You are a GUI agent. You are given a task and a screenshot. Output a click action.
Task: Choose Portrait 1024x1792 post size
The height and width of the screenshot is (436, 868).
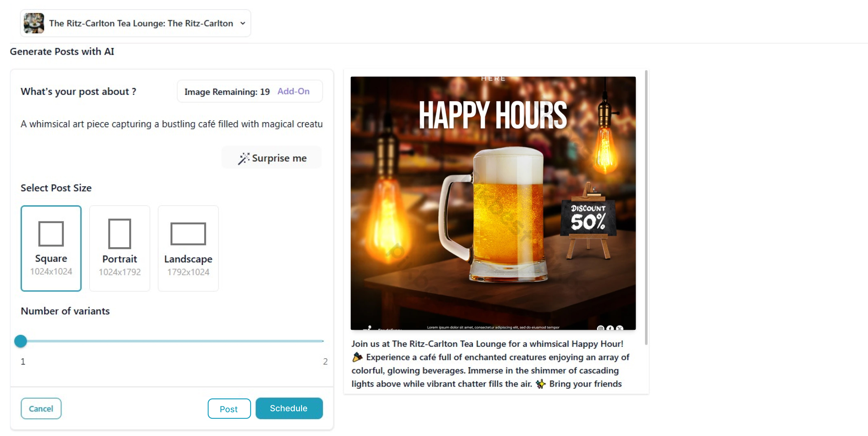click(x=120, y=248)
